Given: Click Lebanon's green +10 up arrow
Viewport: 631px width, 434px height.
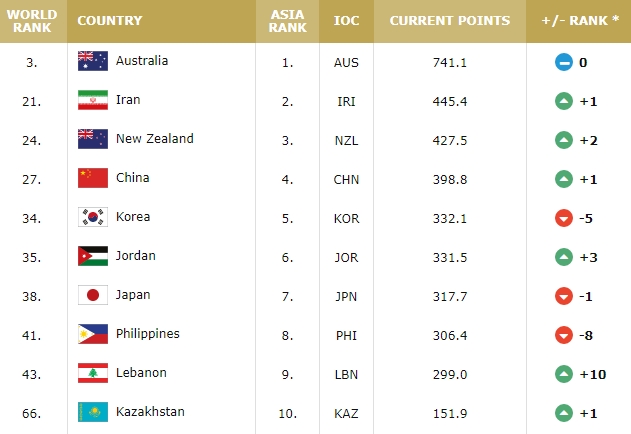Looking at the screenshot, I should click(x=564, y=374).
